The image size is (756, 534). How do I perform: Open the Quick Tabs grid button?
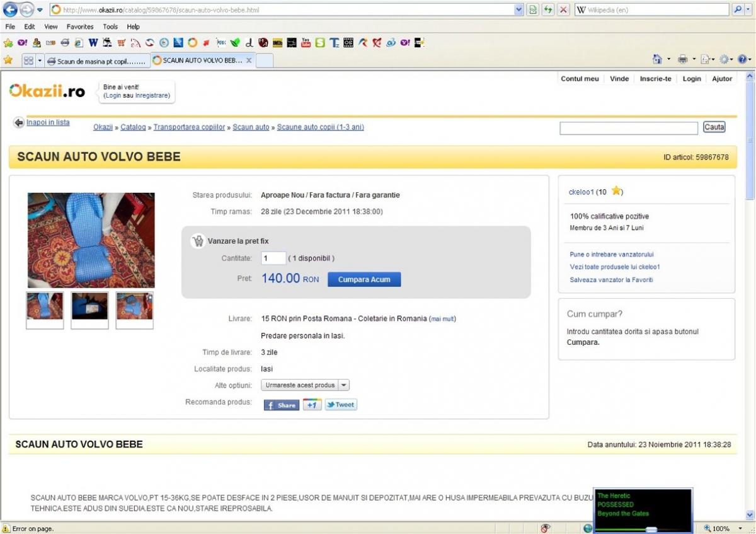(x=28, y=61)
